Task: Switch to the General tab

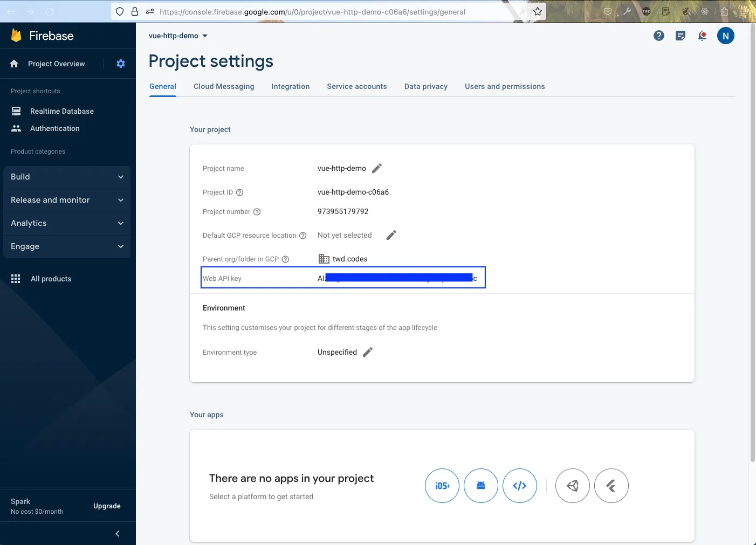Action: coord(163,86)
